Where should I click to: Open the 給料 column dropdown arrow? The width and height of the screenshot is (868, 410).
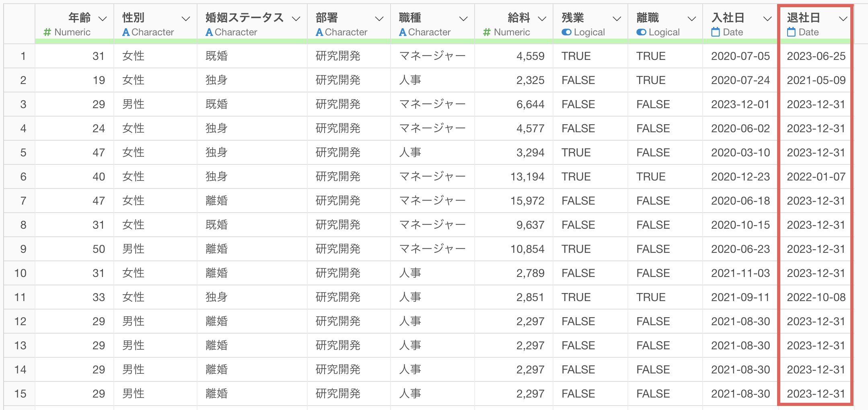tap(542, 18)
